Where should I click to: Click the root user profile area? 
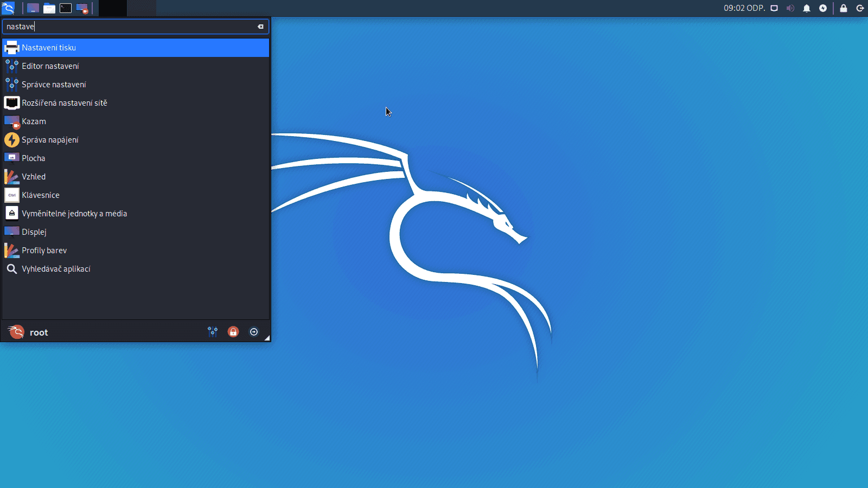click(x=38, y=332)
